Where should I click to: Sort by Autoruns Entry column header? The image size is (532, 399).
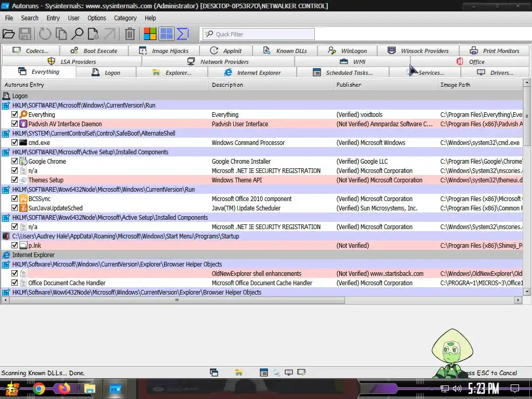(104, 85)
